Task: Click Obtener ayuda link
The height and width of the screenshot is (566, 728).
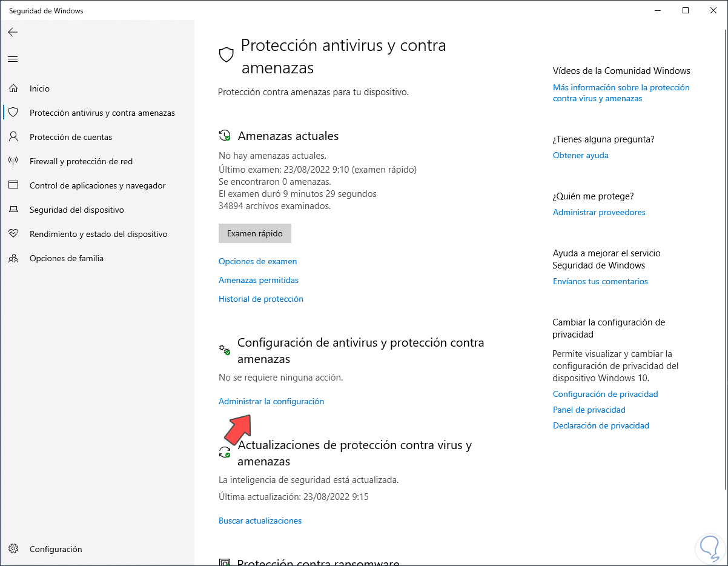Action: (580, 155)
